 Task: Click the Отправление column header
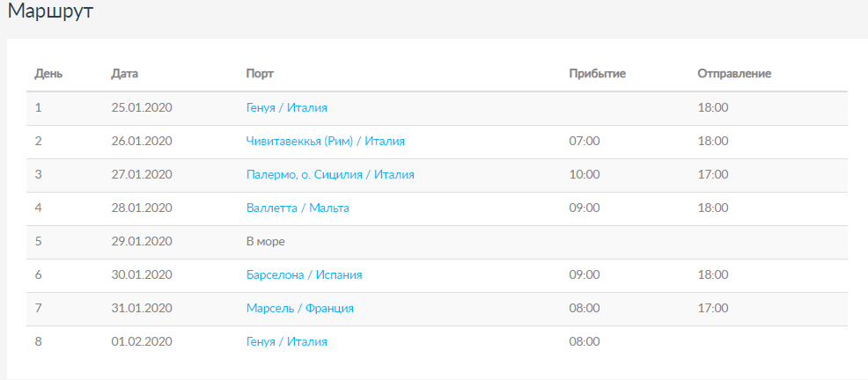[734, 73]
